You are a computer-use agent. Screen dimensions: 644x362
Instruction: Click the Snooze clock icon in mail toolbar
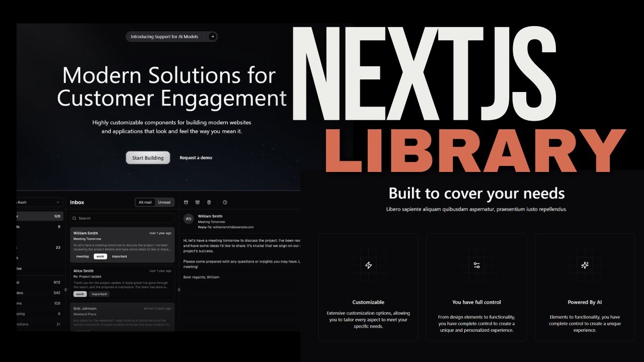point(225,202)
